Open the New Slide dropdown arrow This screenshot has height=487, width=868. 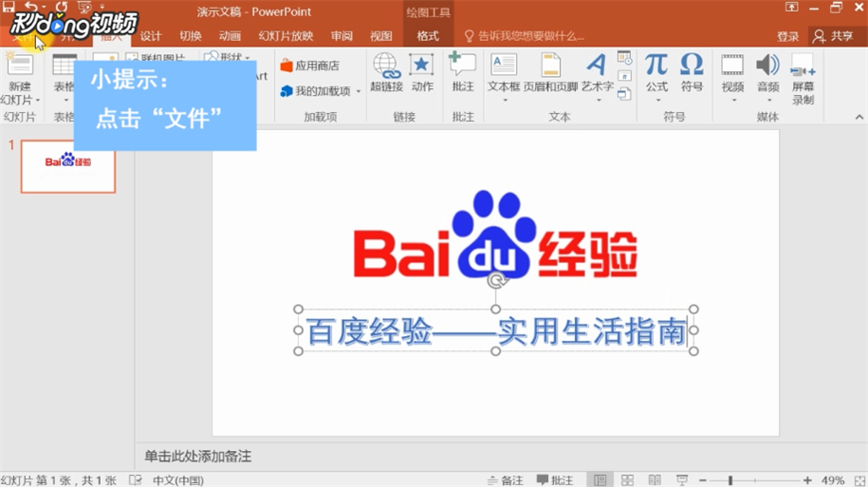click(38, 101)
